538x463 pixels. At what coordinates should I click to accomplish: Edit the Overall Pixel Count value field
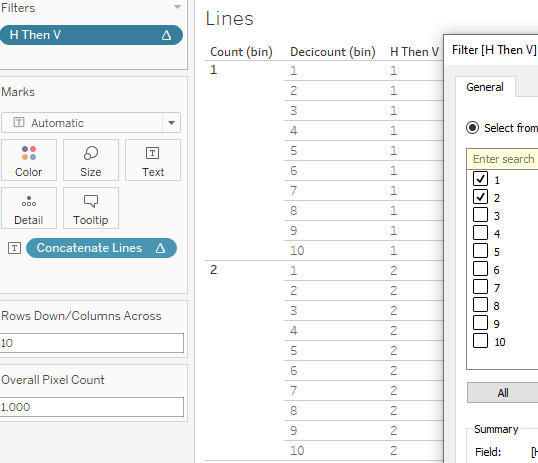pyautogui.click(x=92, y=407)
